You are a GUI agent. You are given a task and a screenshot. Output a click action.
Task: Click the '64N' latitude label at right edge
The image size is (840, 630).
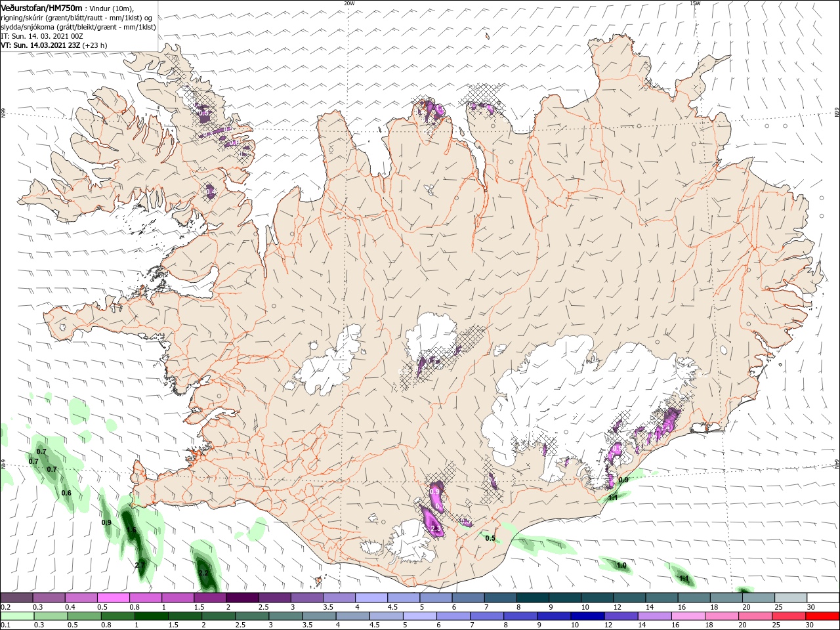(x=837, y=464)
